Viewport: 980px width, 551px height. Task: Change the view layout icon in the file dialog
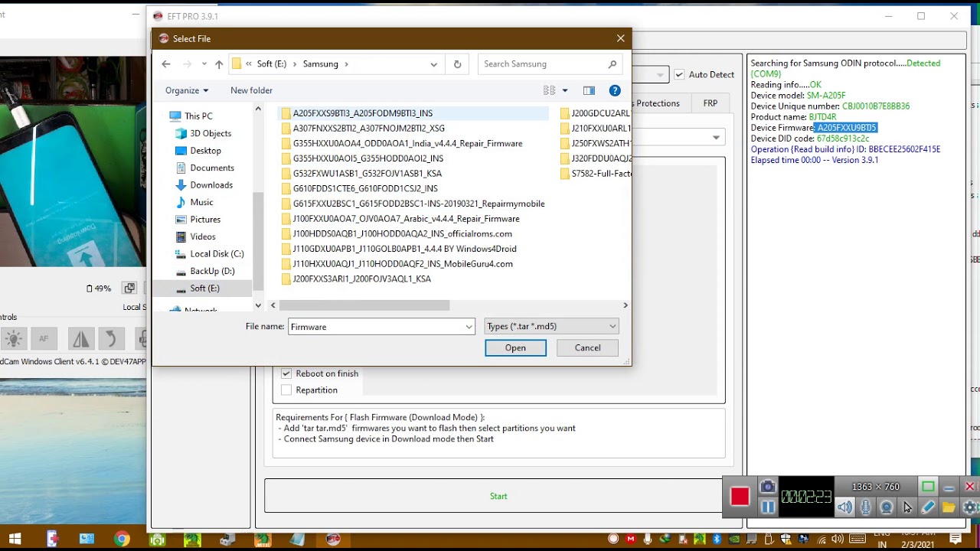[549, 90]
